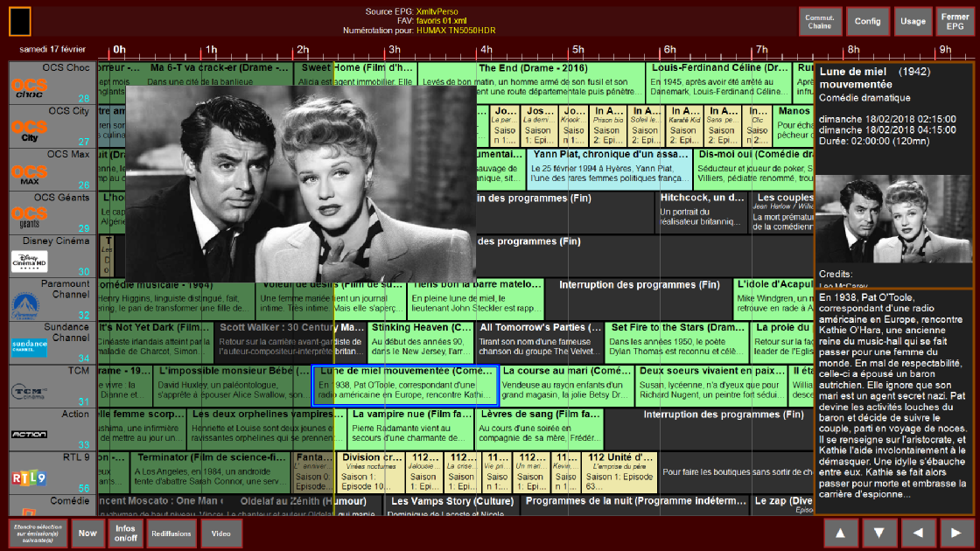
Task: Click Etendre sélection sur émission(s) suivante(s) button
Action: (x=38, y=533)
